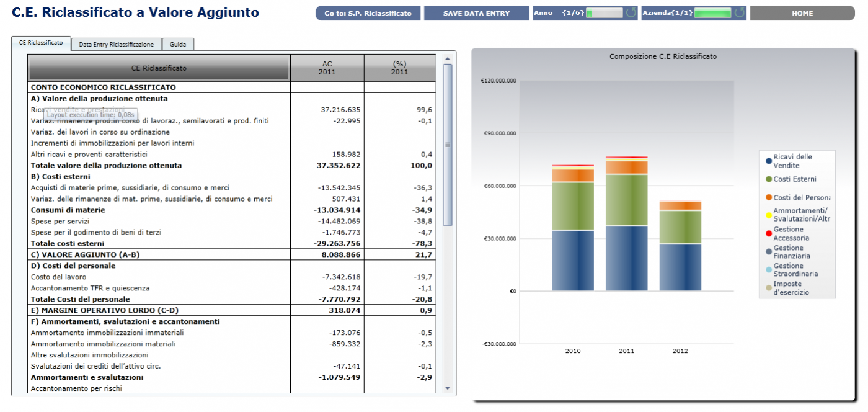Click the Acquisti di materie prime row
Viewport: 868px width, 412px height.
[232, 188]
